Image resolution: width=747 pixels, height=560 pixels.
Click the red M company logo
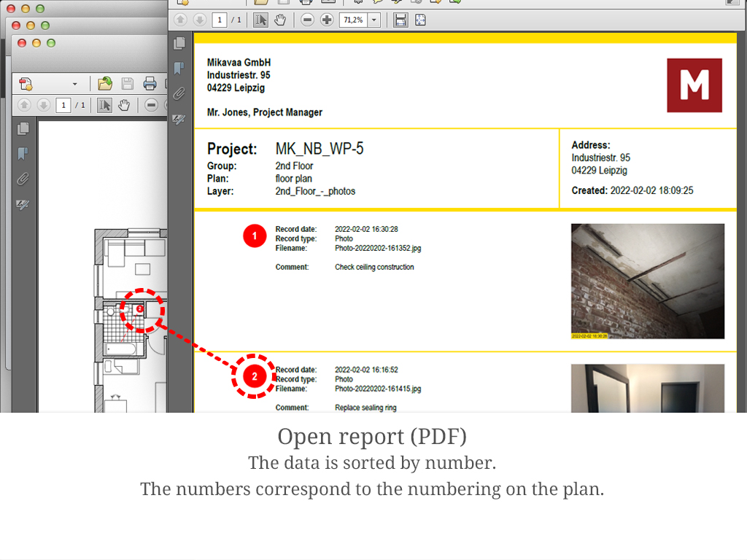click(x=694, y=85)
